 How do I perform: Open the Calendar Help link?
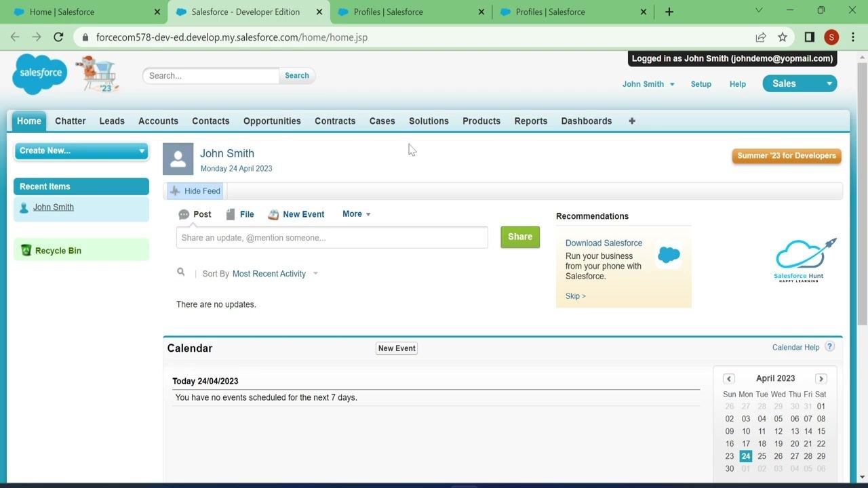(796, 348)
